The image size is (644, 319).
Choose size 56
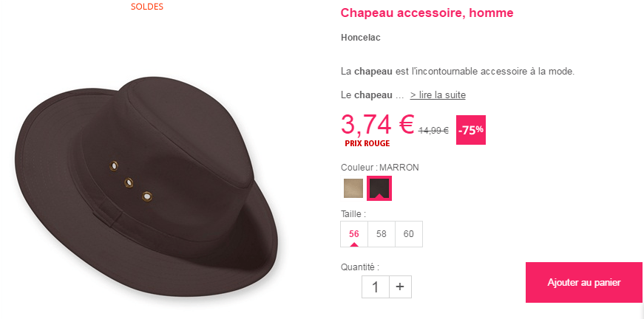click(354, 234)
